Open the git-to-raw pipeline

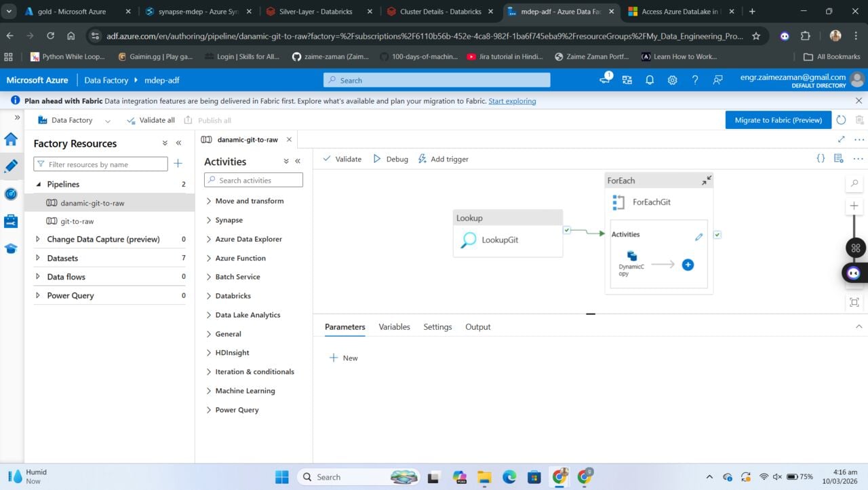point(77,221)
